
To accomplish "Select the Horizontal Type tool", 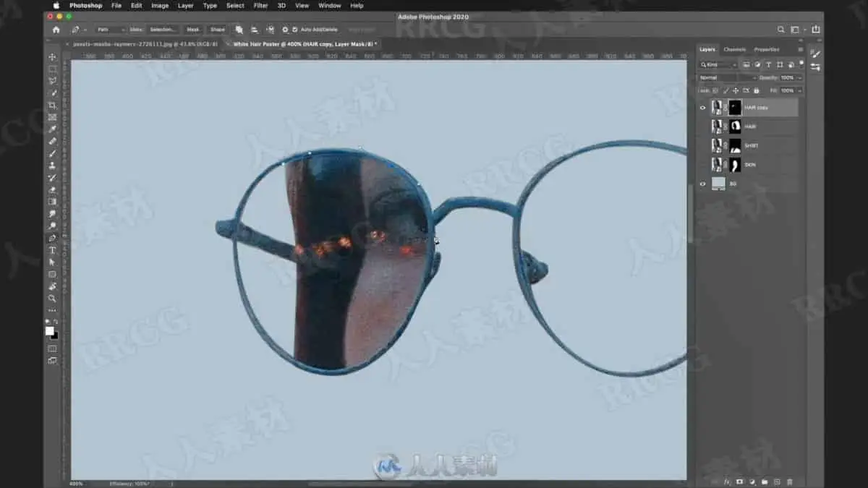I will [52, 250].
